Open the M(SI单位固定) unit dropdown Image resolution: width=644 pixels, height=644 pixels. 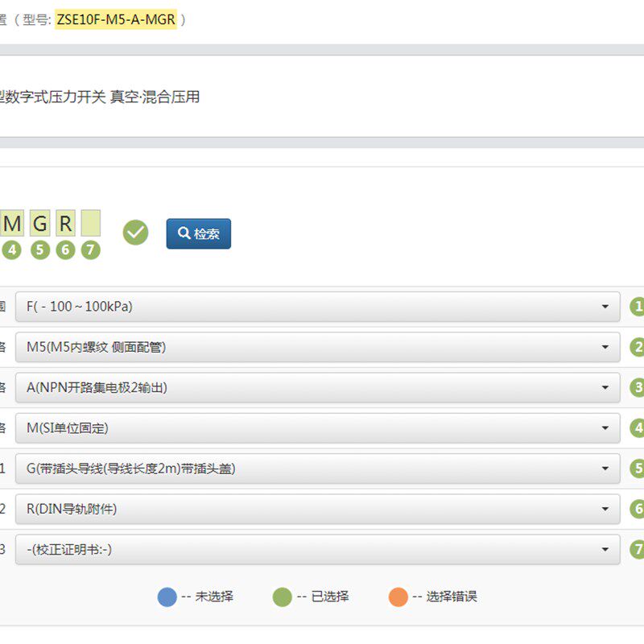pos(317,428)
